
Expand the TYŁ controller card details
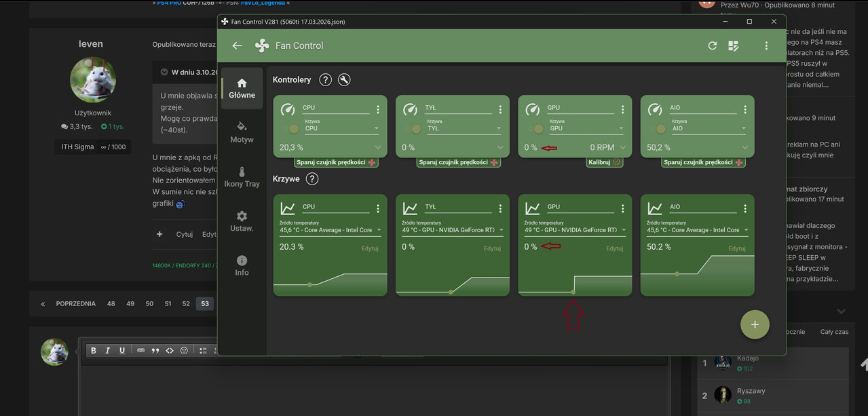click(x=500, y=147)
